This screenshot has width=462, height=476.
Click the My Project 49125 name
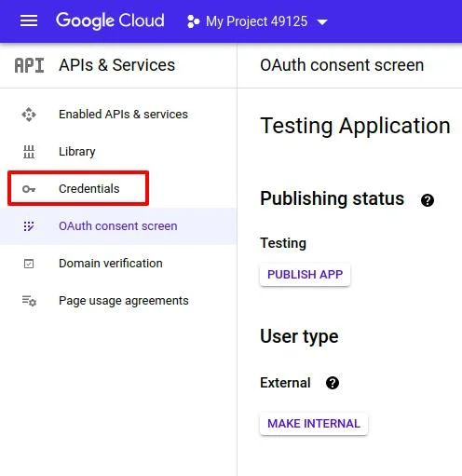(x=256, y=21)
